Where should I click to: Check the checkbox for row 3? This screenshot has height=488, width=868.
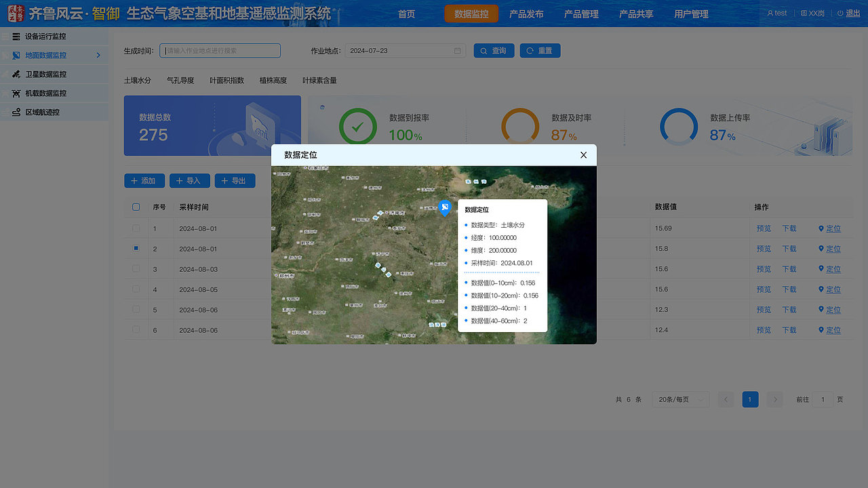pyautogui.click(x=136, y=269)
